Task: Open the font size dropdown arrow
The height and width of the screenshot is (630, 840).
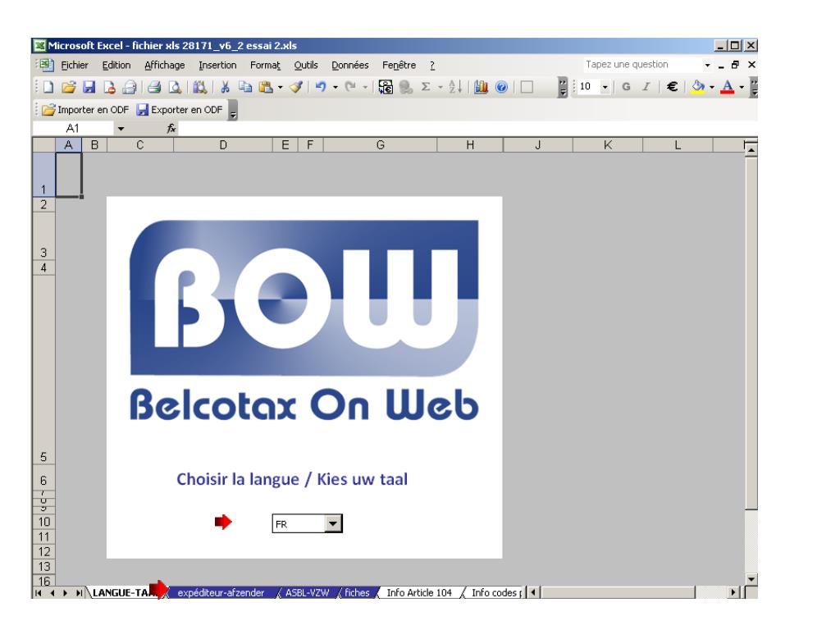Action: (605, 87)
